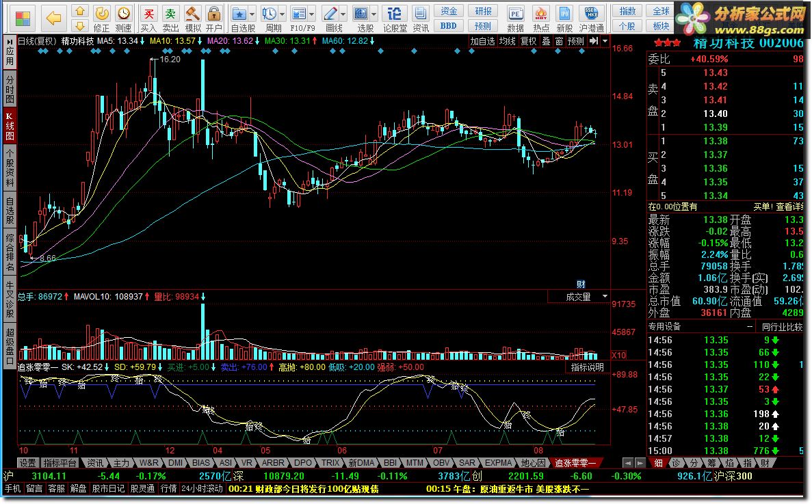Click the down arrow page icon
Screen dimensions: 812x504
click(x=80, y=25)
